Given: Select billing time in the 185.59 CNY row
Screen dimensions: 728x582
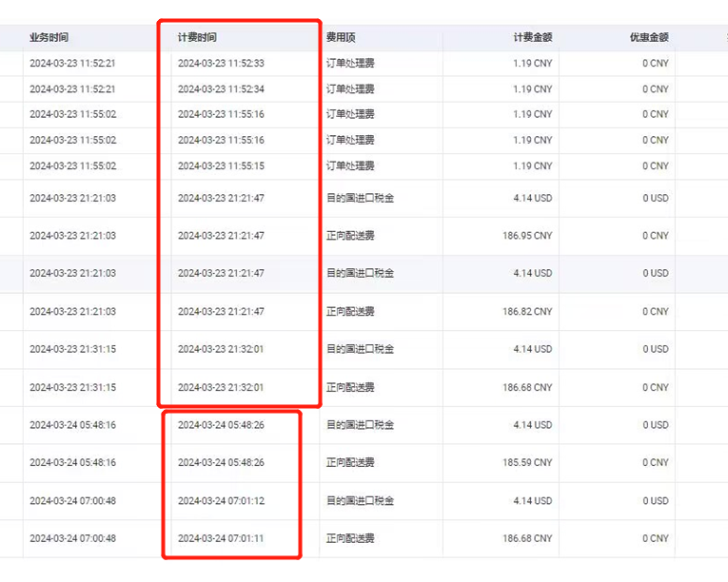Looking at the screenshot, I should click(x=221, y=463).
